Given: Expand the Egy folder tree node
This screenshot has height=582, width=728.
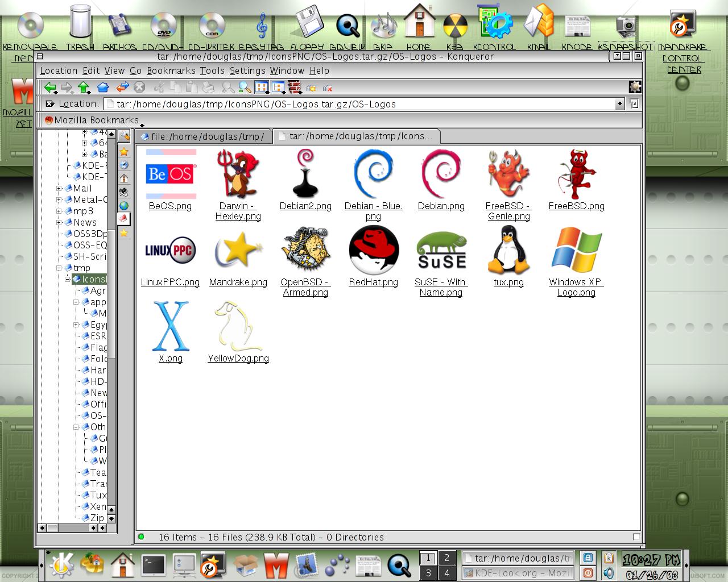Looking at the screenshot, I should 76,325.
